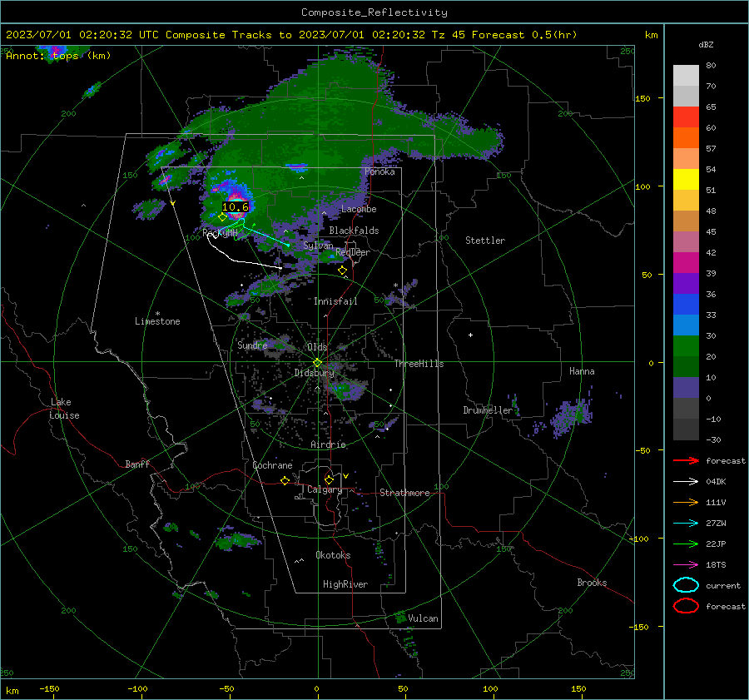The image size is (749, 700).
Task: Click the cyan storm track line endpoint
Action: click(x=288, y=245)
